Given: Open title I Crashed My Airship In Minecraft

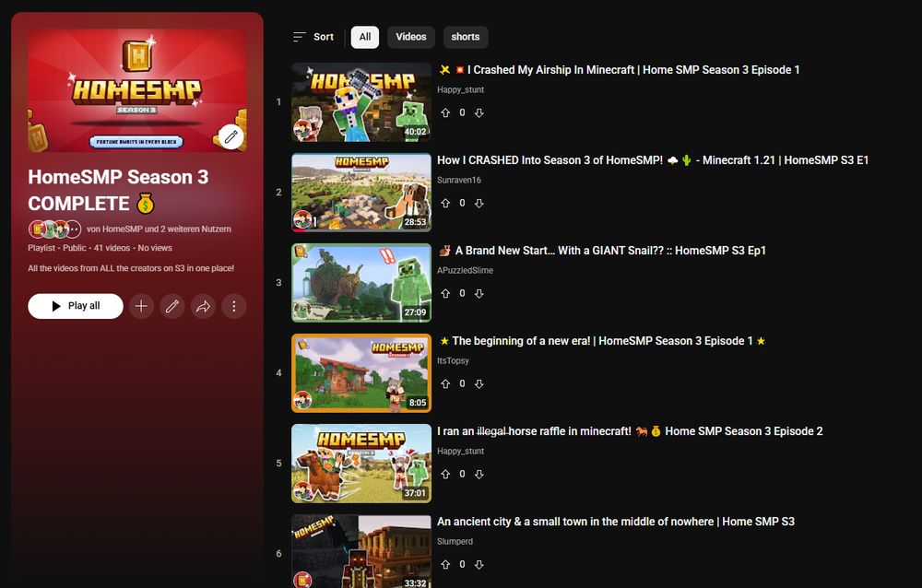Looking at the screenshot, I should (619, 70).
